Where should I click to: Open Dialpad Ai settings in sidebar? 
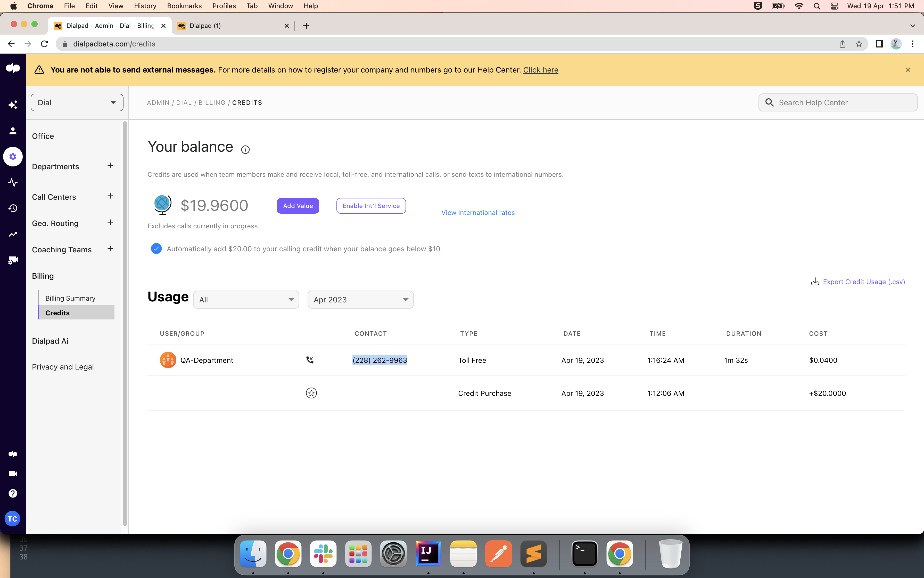pyautogui.click(x=50, y=341)
